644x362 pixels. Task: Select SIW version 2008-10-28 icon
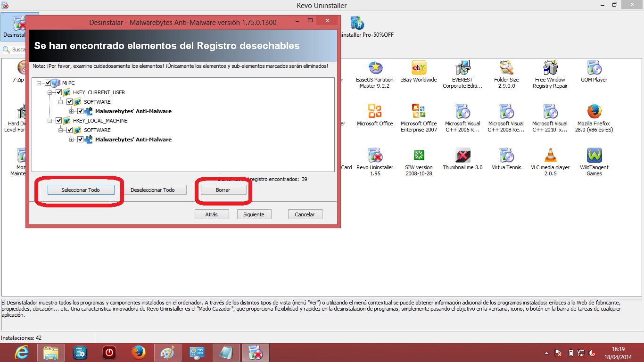[419, 155]
